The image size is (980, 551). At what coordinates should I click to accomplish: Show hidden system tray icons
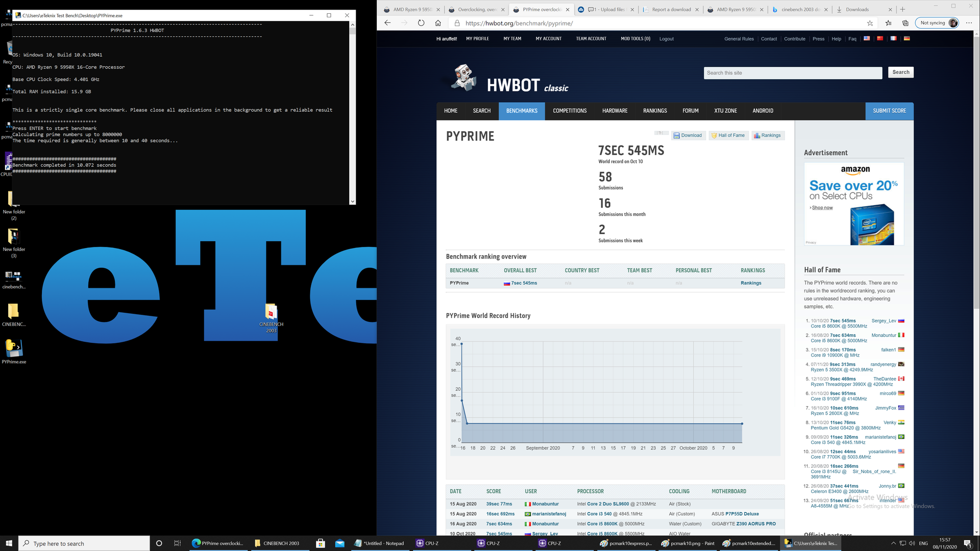(893, 543)
